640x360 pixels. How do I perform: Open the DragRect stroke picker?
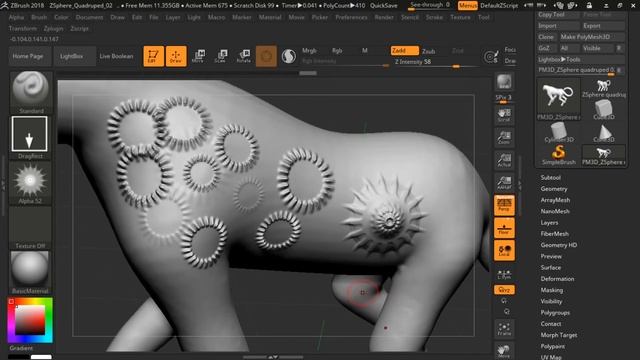29,138
